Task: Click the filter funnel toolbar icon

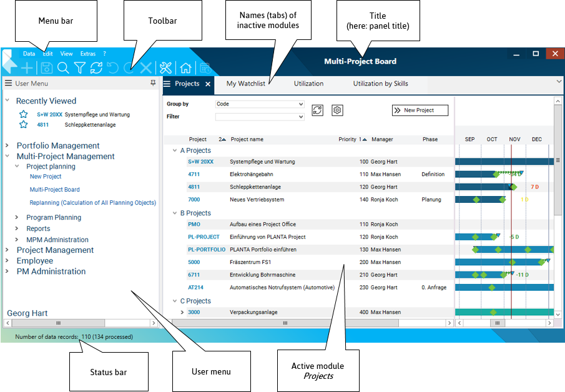Action: [x=80, y=68]
